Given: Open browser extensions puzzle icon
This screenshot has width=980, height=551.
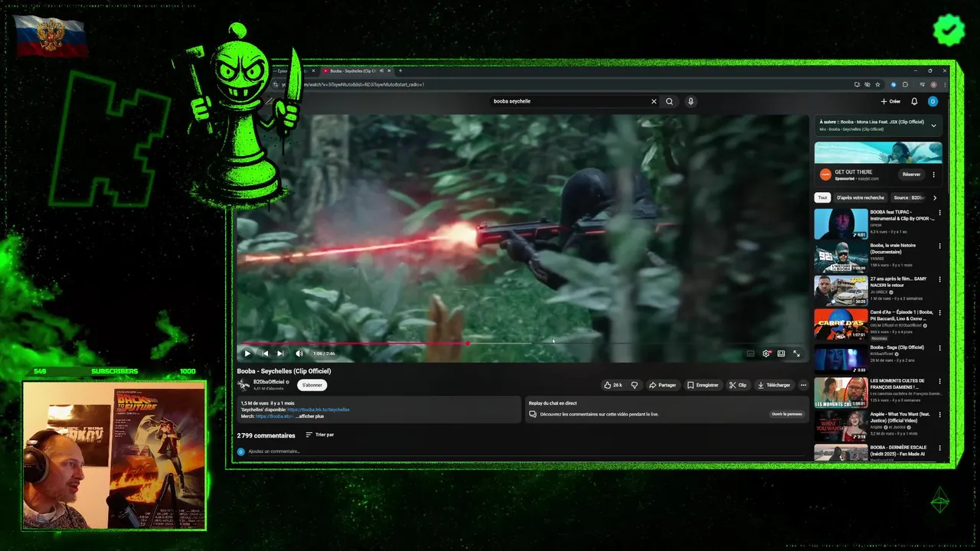Looking at the screenshot, I should point(905,84).
